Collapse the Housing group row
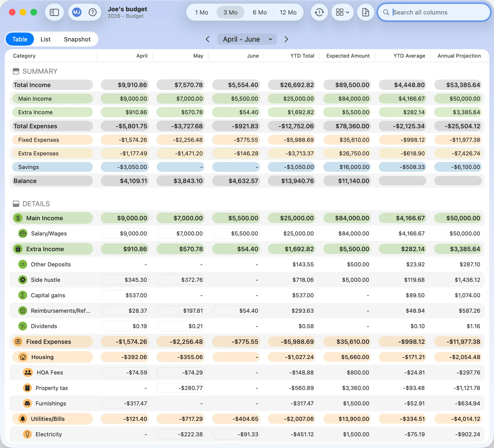This screenshot has height=448, width=494. tap(52, 357)
